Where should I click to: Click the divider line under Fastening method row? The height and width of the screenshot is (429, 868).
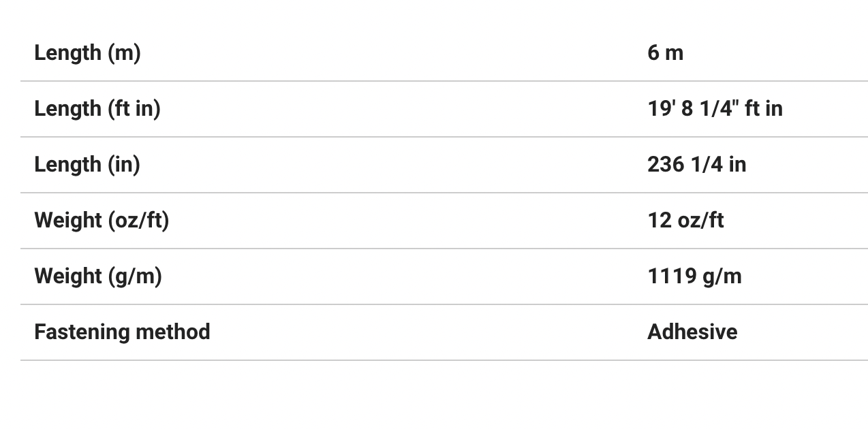tap(444, 360)
